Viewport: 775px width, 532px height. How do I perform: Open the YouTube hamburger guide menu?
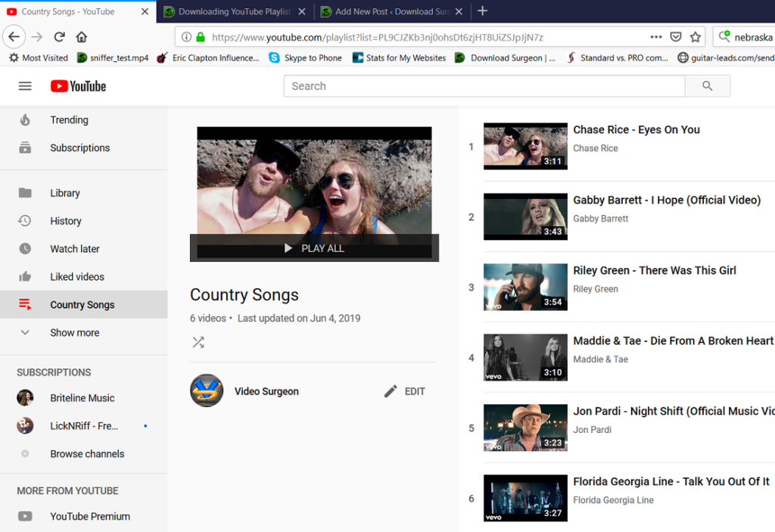tap(25, 86)
